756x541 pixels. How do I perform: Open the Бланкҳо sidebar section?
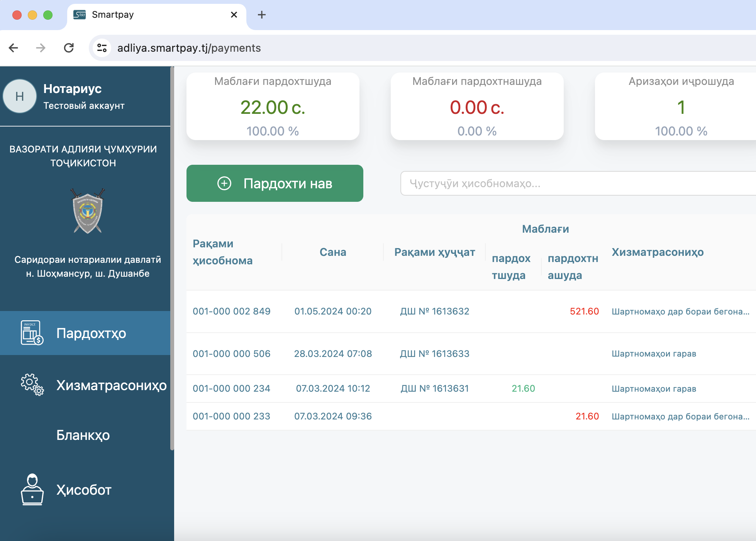pyautogui.click(x=85, y=435)
